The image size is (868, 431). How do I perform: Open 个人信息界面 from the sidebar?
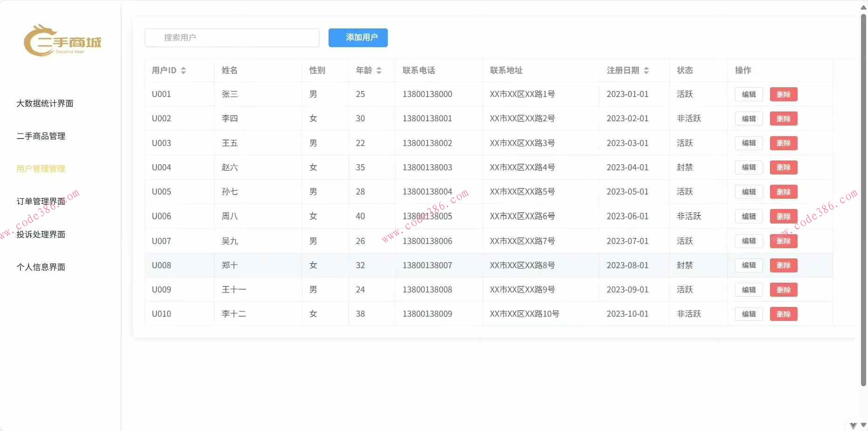[x=41, y=267]
